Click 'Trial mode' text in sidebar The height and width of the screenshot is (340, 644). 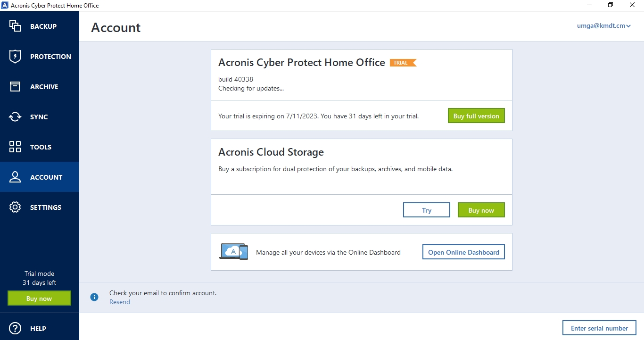tap(39, 274)
